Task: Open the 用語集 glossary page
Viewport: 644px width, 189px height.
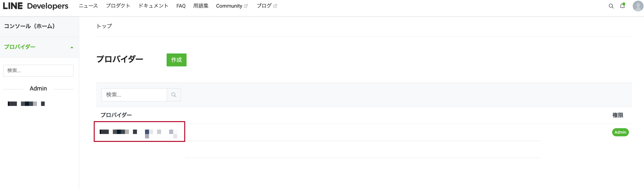Action: [x=201, y=6]
